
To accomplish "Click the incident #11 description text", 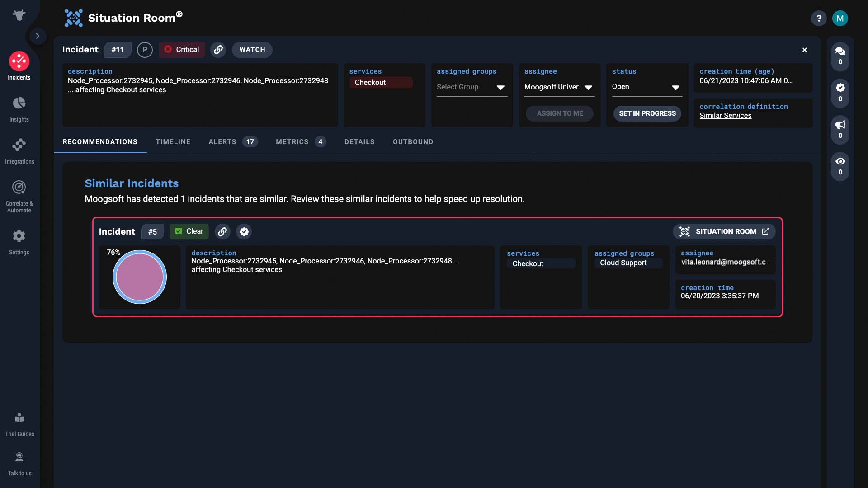I will click(198, 85).
